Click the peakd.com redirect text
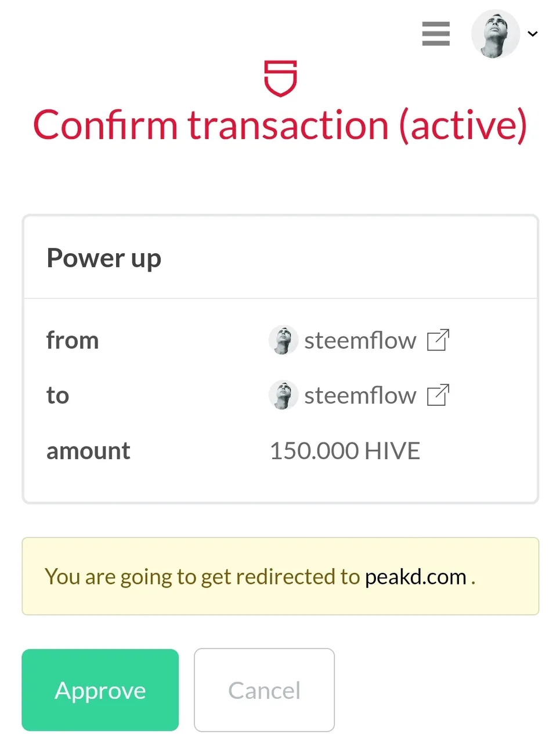 [x=416, y=577]
